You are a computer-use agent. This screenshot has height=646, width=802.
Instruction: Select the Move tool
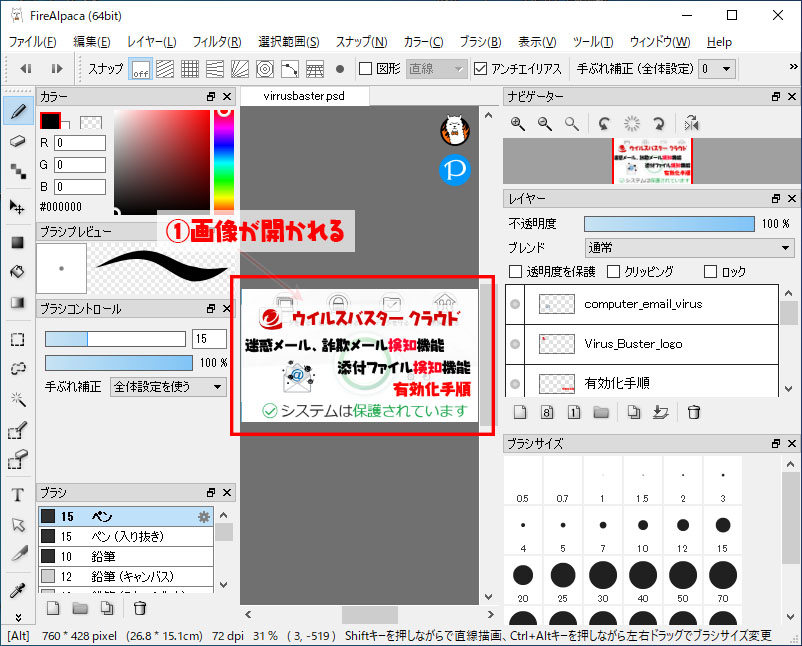pyautogui.click(x=18, y=207)
